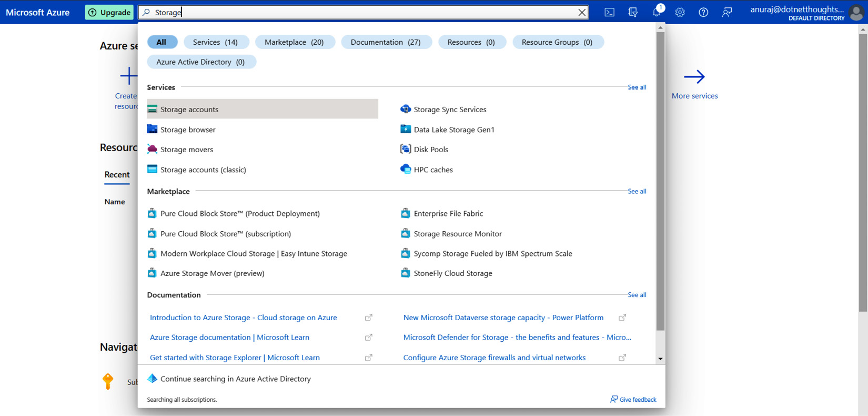The image size is (868, 416).
Task: Click the search panel scrollbar down arrow
Action: click(660, 359)
